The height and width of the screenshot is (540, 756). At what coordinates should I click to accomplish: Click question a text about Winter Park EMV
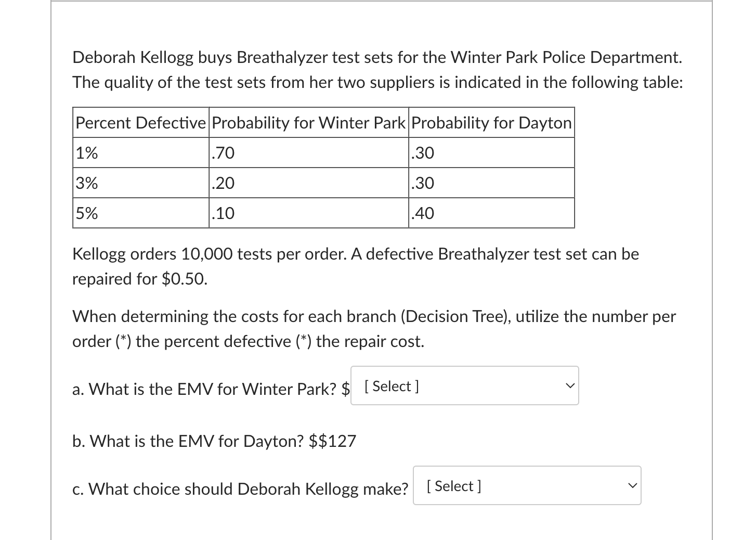[x=208, y=389]
